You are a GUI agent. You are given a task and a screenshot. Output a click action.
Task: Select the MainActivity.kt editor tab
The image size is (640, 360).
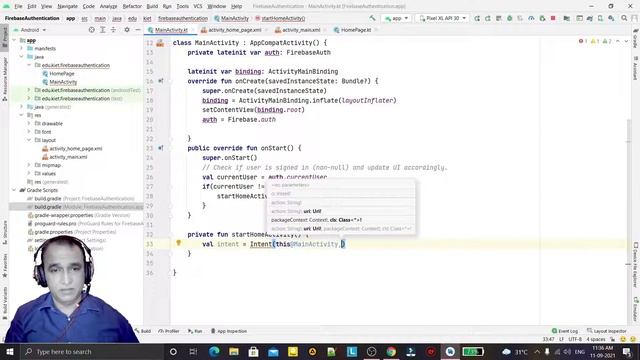click(x=171, y=30)
